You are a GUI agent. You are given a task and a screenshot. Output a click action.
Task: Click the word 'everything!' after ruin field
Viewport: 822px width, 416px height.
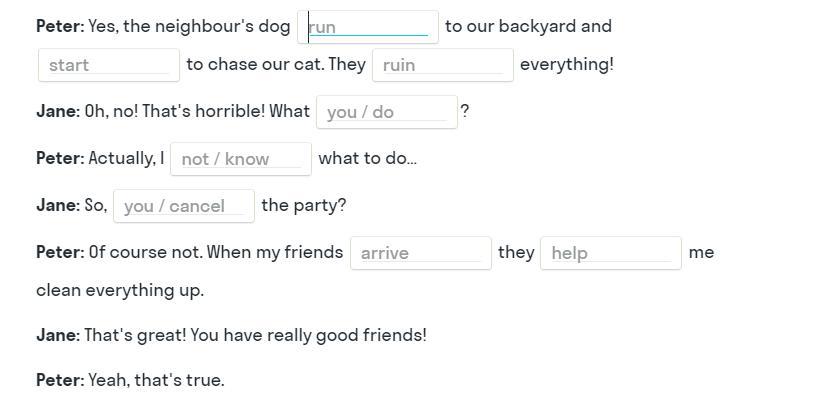[567, 64]
